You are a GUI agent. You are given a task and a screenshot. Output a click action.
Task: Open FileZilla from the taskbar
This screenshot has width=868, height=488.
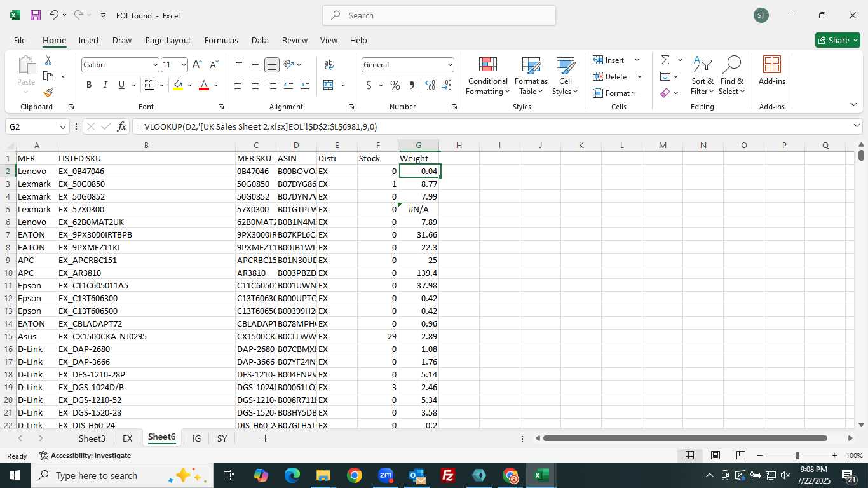pyautogui.click(x=448, y=475)
